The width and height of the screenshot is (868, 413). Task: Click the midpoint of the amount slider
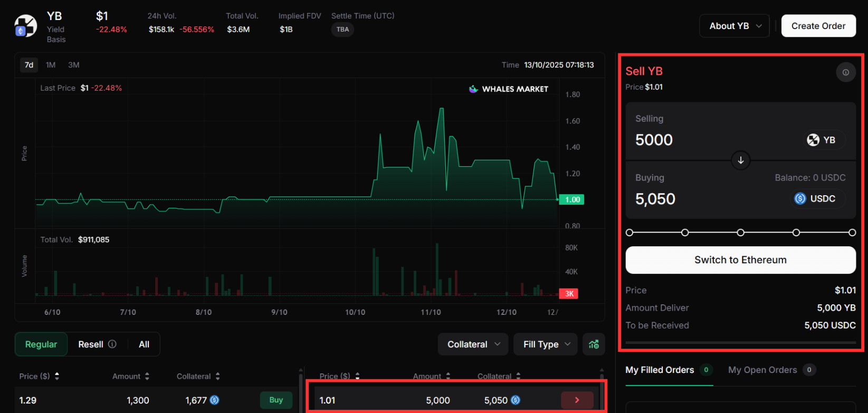pyautogui.click(x=740, y=233)
